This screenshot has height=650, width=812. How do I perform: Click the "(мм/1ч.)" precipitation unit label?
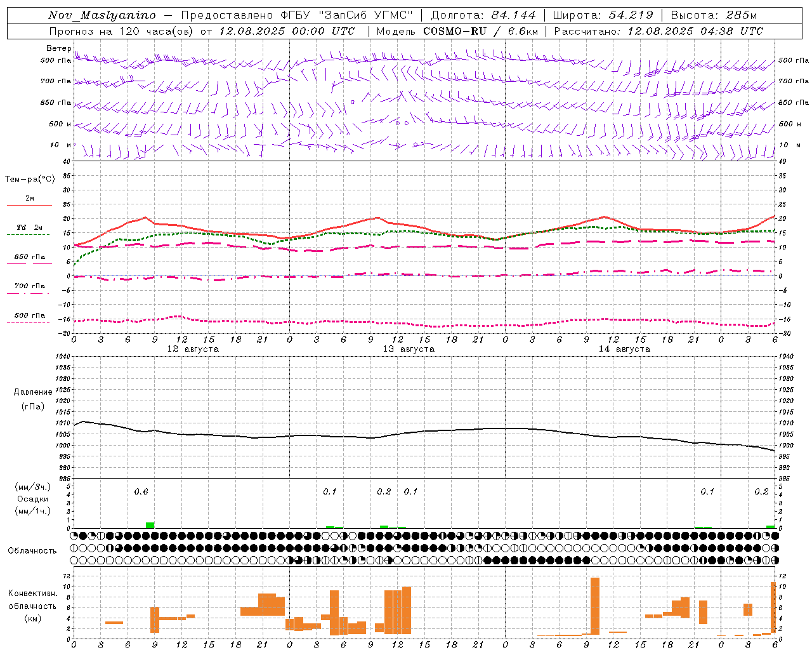[33, 511]
